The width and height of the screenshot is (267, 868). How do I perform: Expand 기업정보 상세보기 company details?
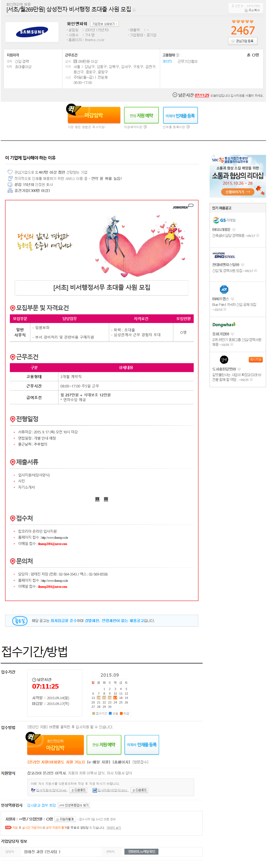click(105, 24)
